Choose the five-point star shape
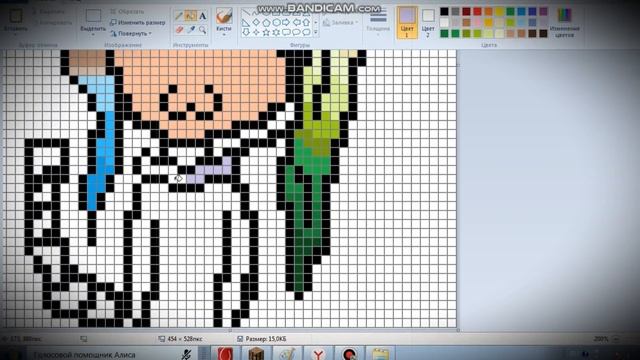 coord(266,32)
